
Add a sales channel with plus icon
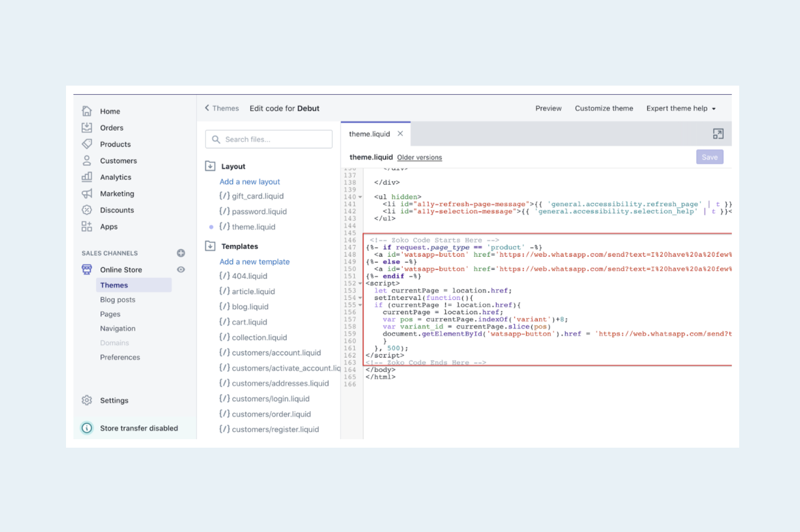[181, 253]
